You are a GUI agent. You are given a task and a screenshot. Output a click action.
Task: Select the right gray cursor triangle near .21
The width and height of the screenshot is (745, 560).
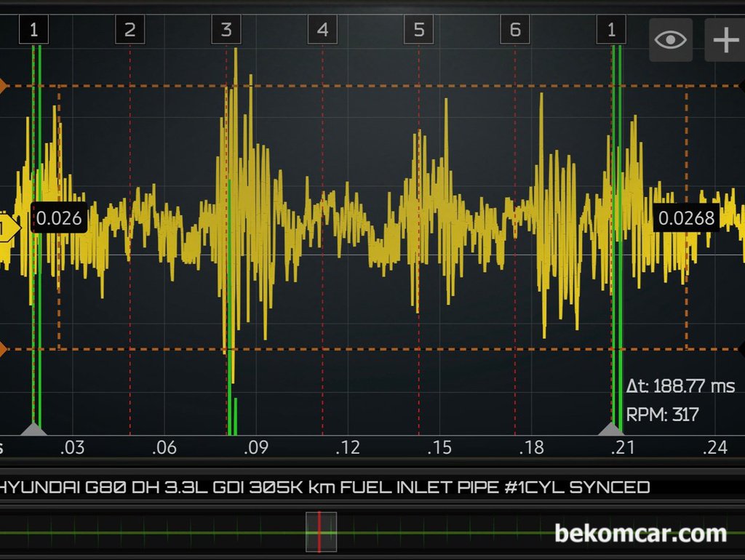pos(611,429)
